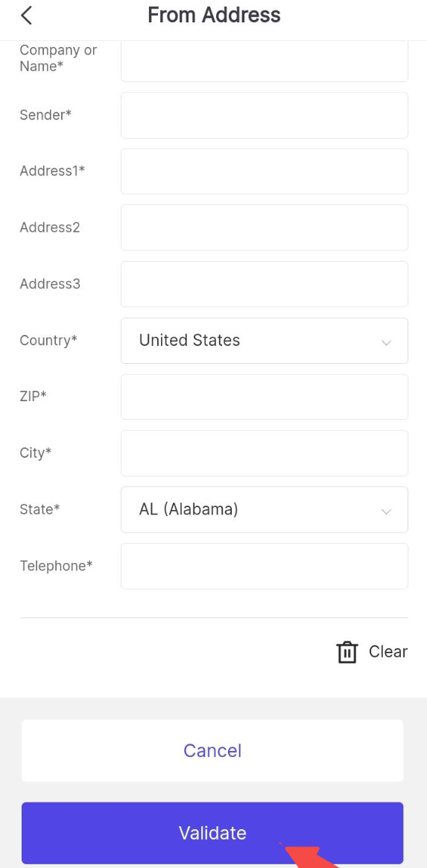Click the Clear text label
Viewport: 427px width, 868px height.
pos(388,652)
